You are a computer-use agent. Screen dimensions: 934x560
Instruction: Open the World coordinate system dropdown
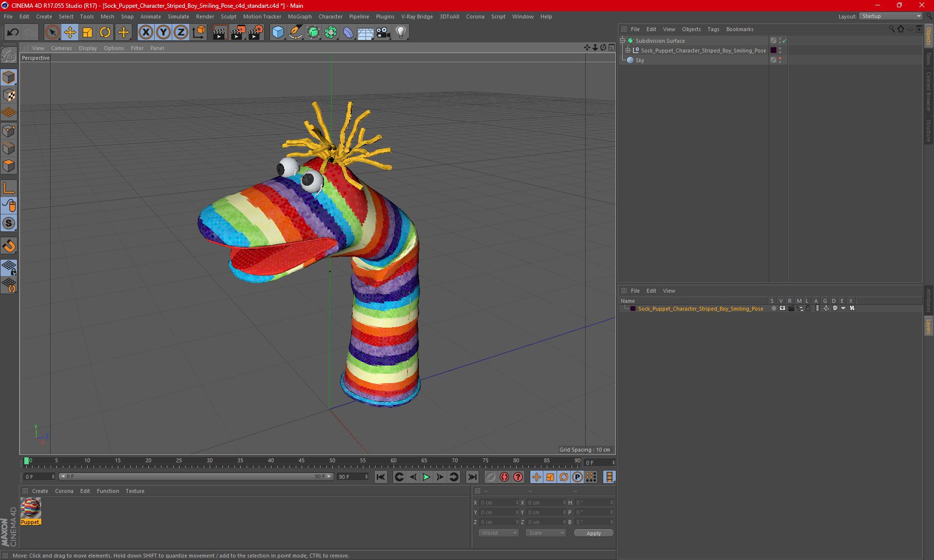click(x=499, y=533)
